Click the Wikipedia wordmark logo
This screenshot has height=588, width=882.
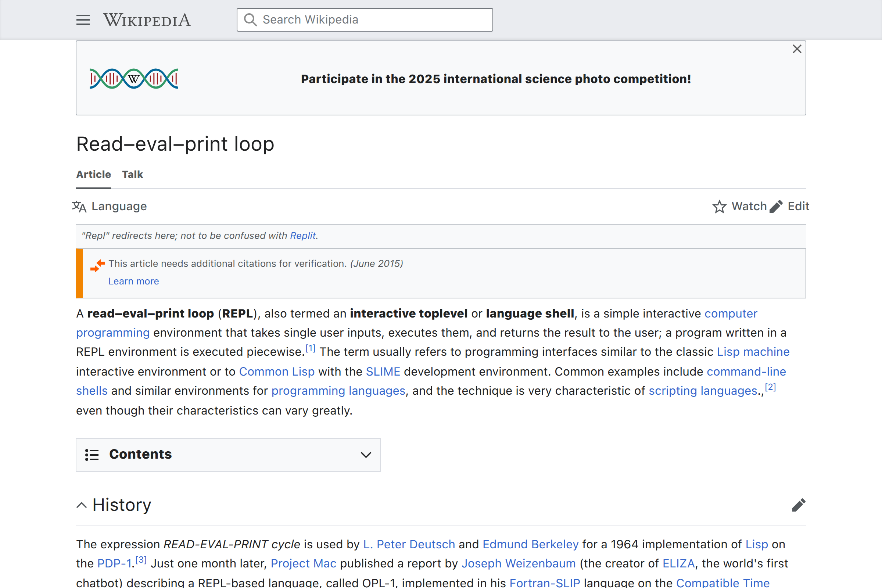147,20
